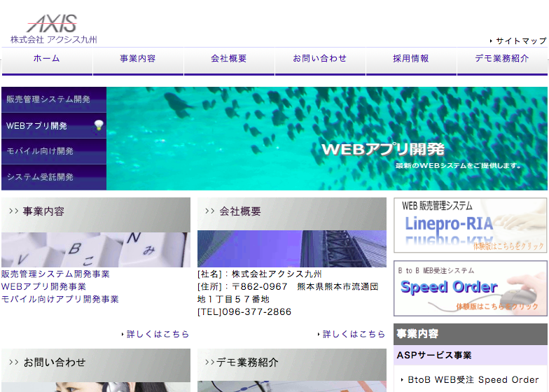Open the Linepro-RIA trial banner
549x392 pixels.
(x=470, y=225)
